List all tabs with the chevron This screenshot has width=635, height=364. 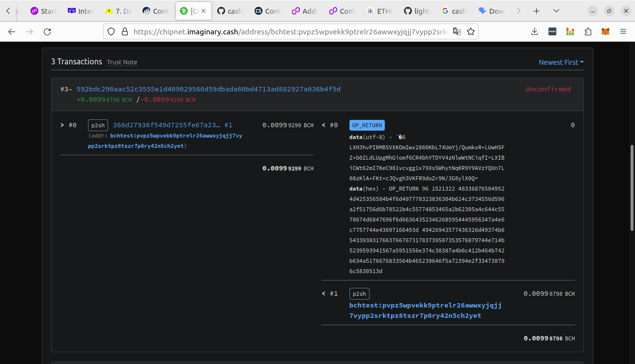(556, 11)
